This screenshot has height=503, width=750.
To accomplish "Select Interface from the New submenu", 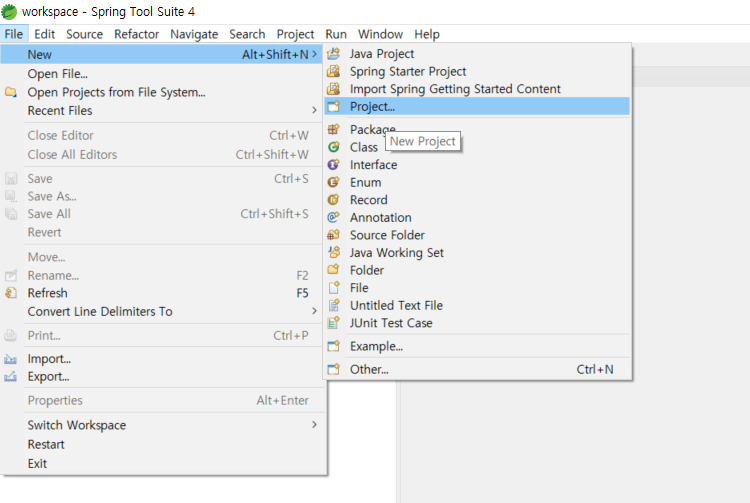I will point(477,164).
